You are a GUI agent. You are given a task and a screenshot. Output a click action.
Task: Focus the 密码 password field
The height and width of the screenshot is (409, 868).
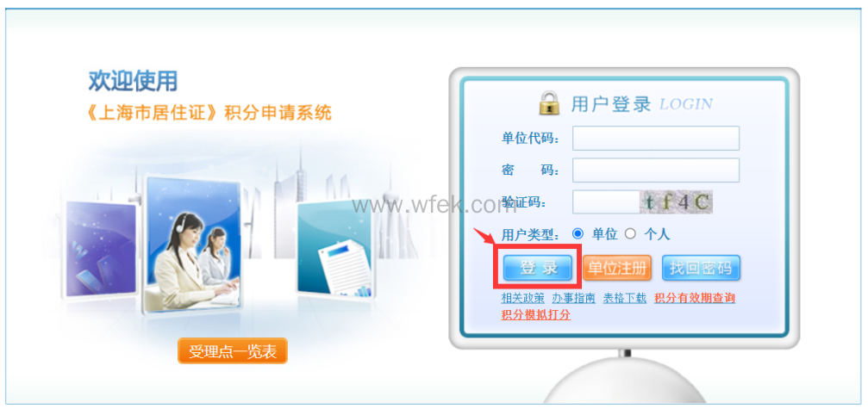point(656,170)
